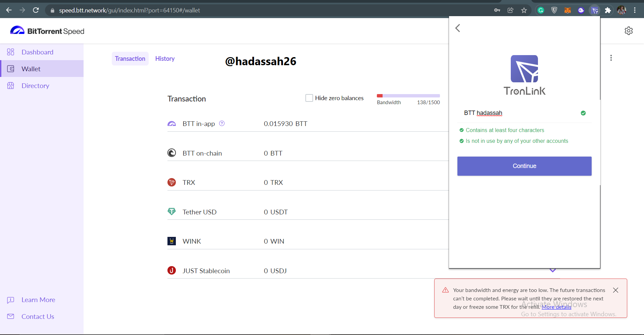The image size is (644, 335).
Task: Open the extensions puzzle menu
Action: point(608,10)
